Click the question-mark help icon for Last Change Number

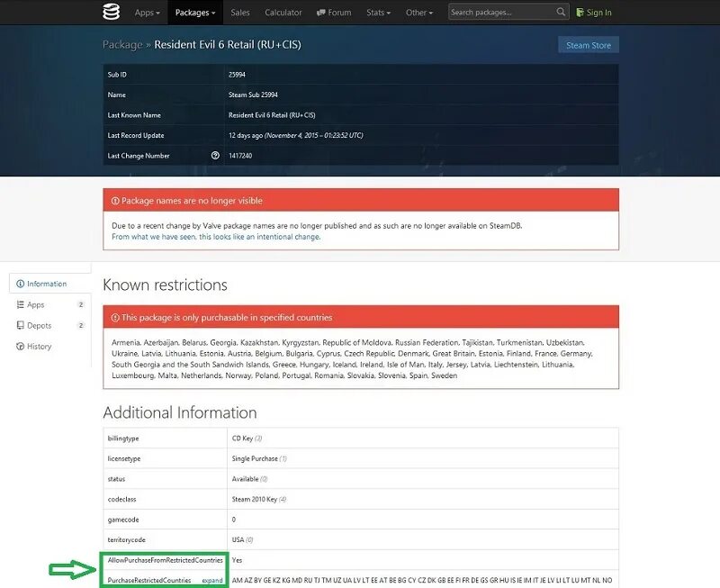[214, 155]
